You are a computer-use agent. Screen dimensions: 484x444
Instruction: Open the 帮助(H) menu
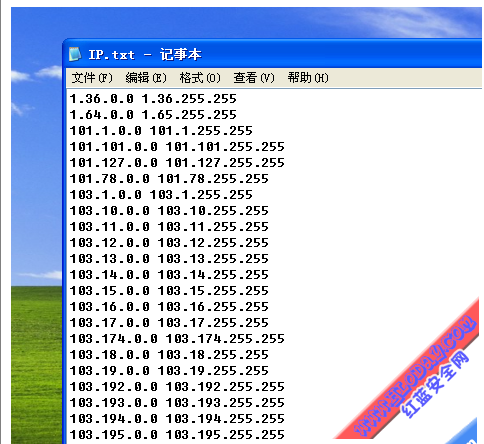click(308, 78)
